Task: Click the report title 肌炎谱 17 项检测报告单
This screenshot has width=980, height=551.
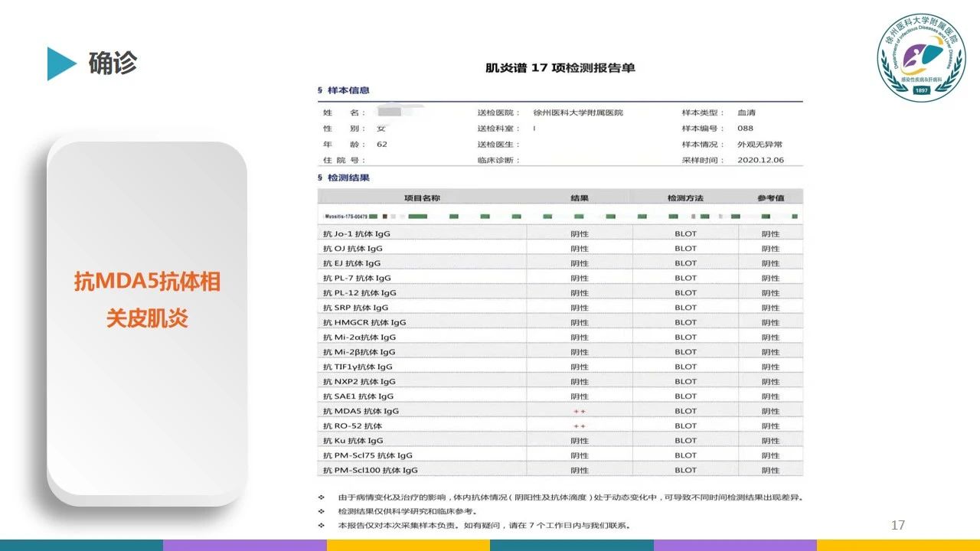Action: pyautogui.click(x=560, y=67)
